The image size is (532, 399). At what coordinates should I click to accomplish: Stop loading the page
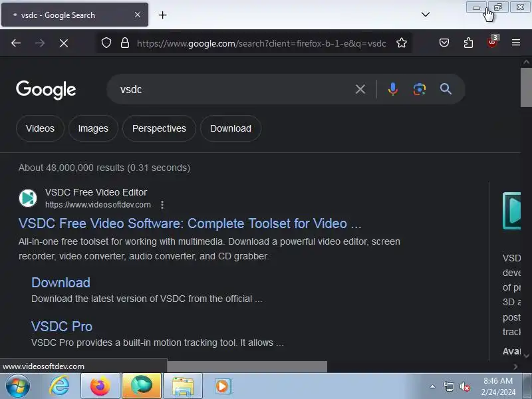64,43
